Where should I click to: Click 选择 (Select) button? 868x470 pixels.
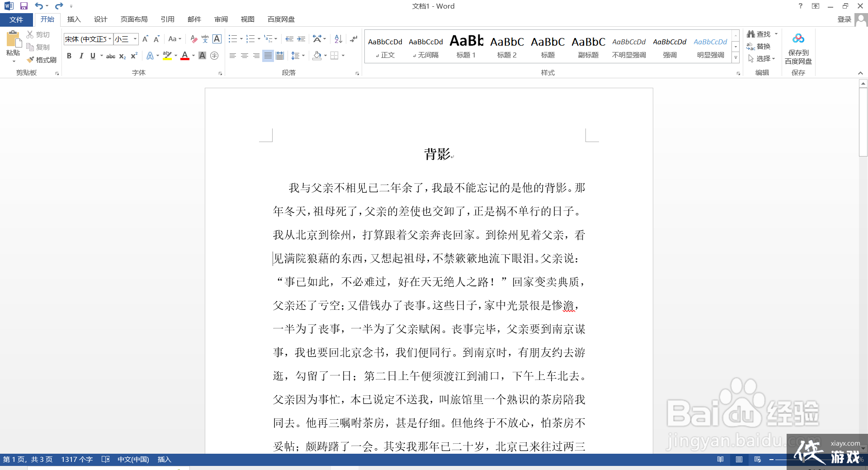(761, 58)
